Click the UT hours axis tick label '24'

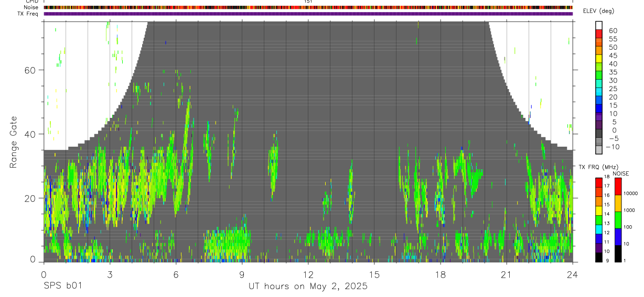coord(572,274)
